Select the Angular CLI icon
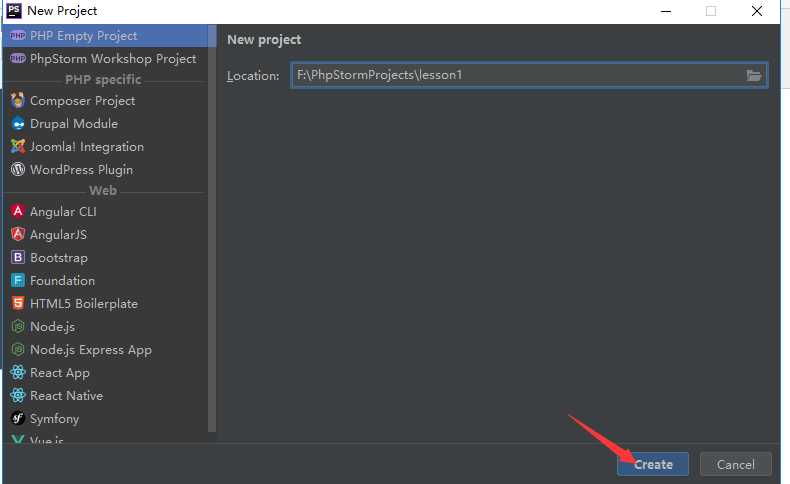This screenshot has width=790, height=484. (x=18, y=211)
